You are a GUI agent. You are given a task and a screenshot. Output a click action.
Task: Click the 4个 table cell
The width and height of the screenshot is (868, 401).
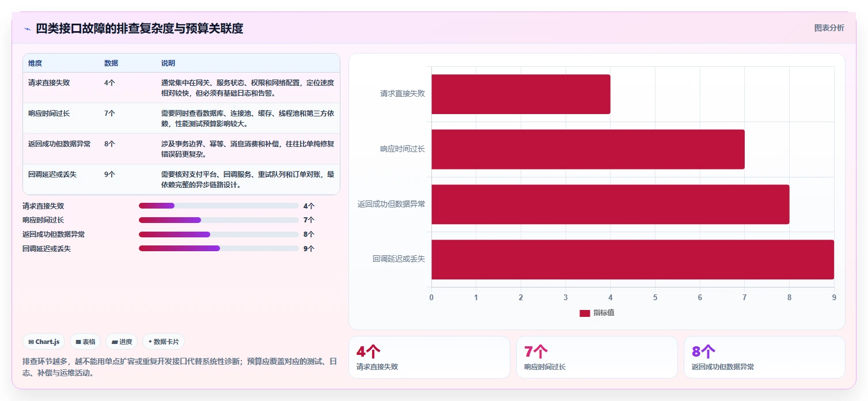[109, 82]
